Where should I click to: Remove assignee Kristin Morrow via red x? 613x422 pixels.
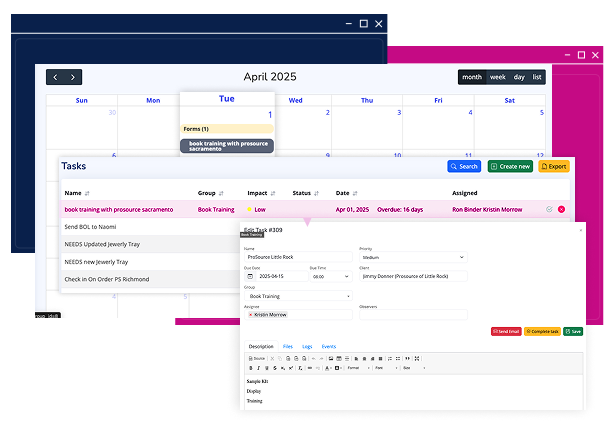(x=251, y=315)
